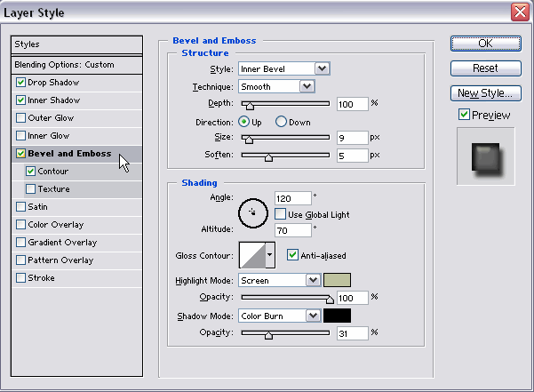Screen dimensions: 534x392
Task: Open the Highlight Mode dropdown showing Screen
Action: [x=280, y=280]
